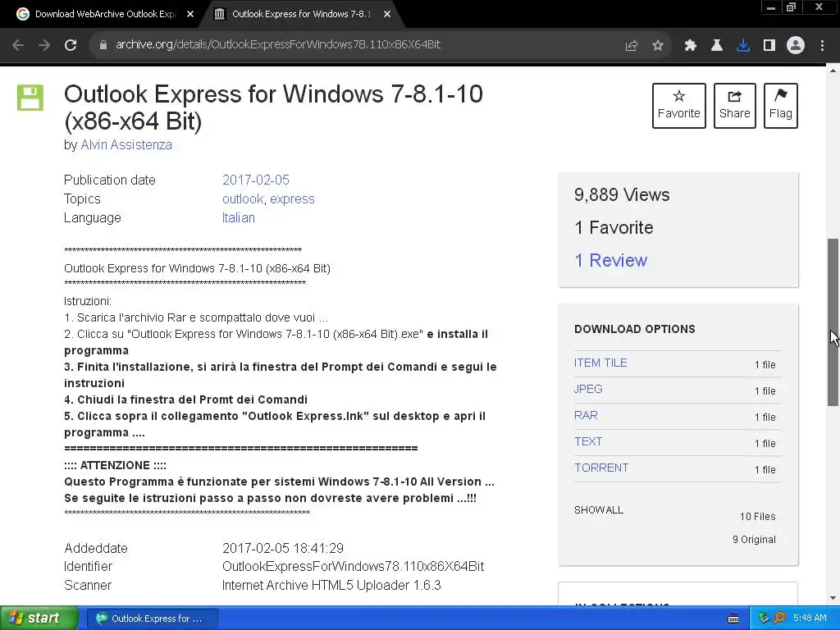Download the JPEG file option
This screenshot has height=630, width=840.
click(x=588, y=389)
